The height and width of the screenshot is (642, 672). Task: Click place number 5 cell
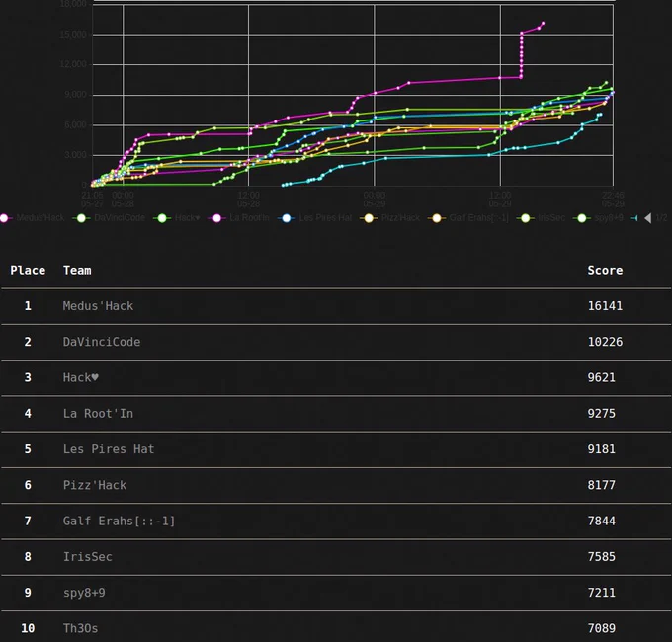pos(28,449)
